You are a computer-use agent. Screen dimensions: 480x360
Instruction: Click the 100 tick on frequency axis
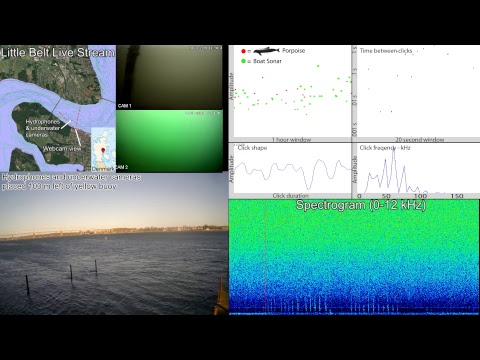tap(420, 196)
